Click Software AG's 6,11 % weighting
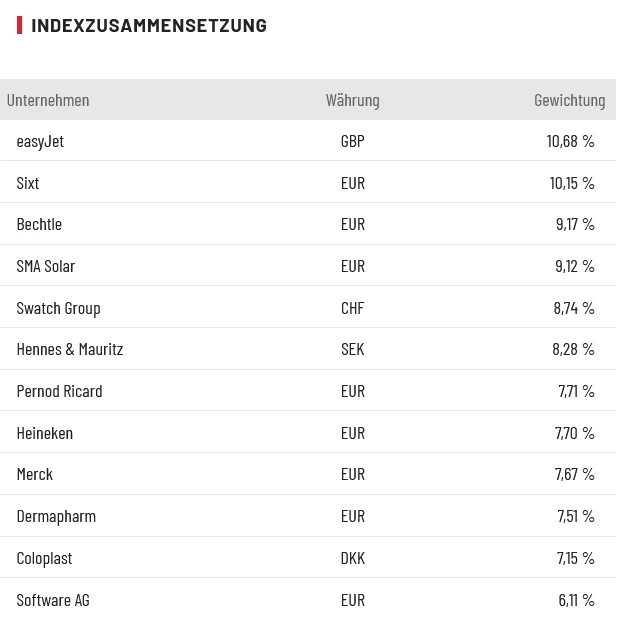This screenshot has width=618, height=627. tap(576, 600)
